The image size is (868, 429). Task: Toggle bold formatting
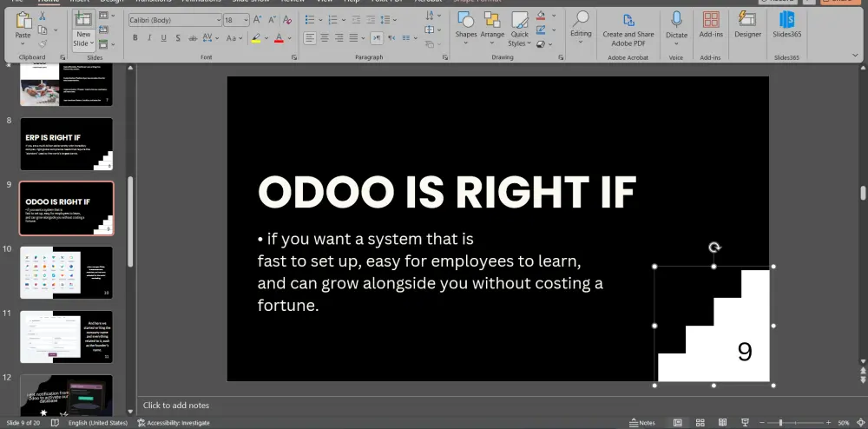click(135, 38)
